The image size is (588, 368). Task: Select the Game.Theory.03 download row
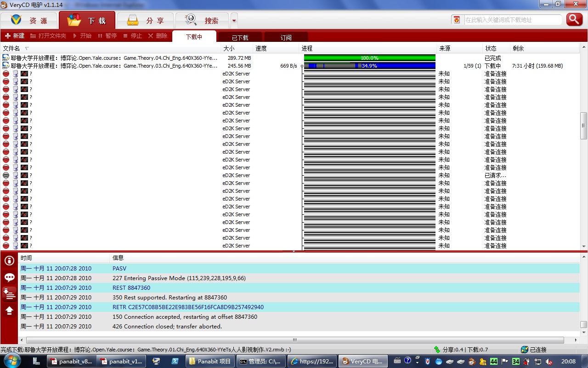coord(290,66)
